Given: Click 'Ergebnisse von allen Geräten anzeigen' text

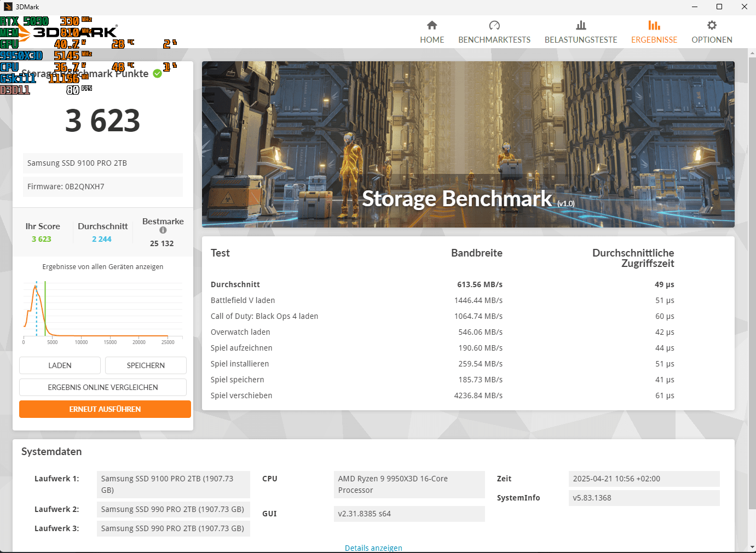Looking at the screenshot, I should [x=103, y=267].
